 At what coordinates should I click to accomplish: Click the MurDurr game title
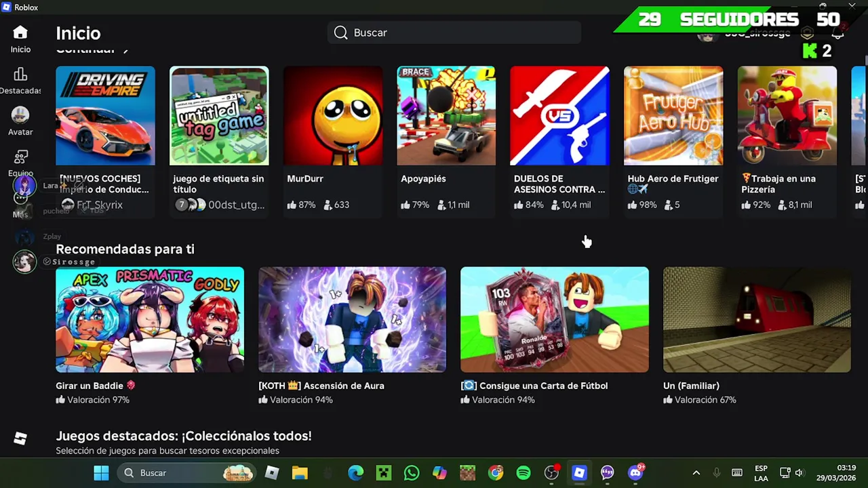tap(305, 179)
